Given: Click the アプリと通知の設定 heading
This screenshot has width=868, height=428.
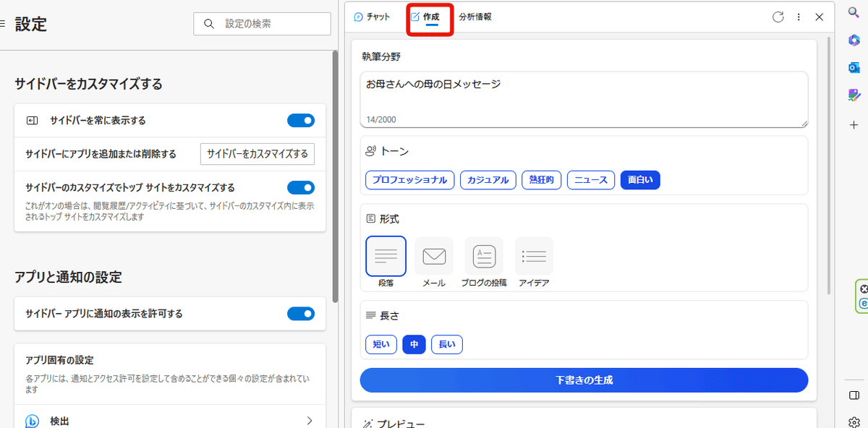Looking at the screenshot, I should coord(68,277).
